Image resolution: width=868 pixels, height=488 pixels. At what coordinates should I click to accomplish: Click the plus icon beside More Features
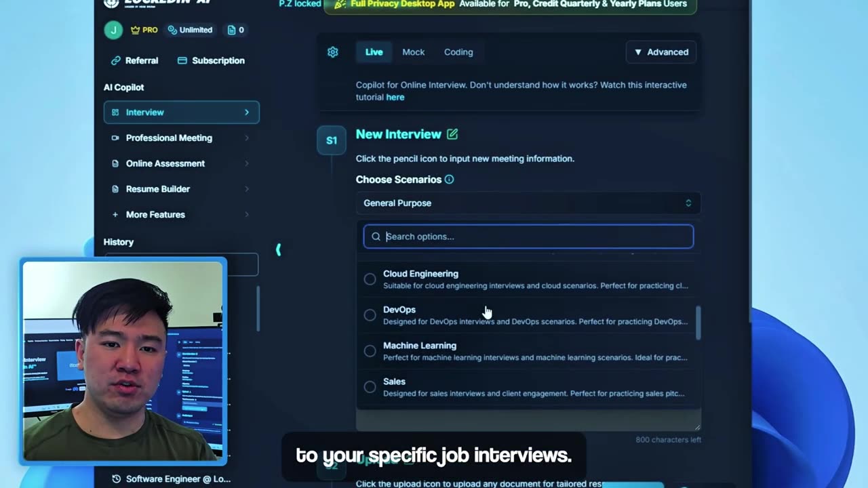tap(115, 215)
